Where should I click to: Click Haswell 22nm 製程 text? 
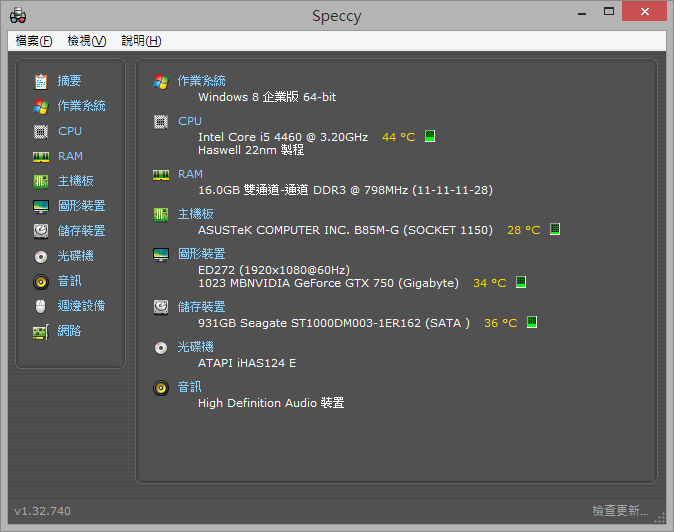(251, 150)
